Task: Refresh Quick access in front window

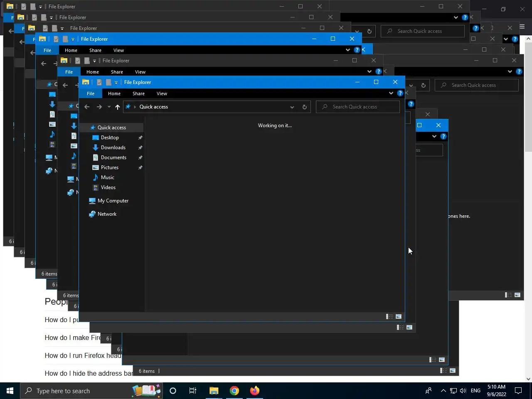Action: [305, 107]
